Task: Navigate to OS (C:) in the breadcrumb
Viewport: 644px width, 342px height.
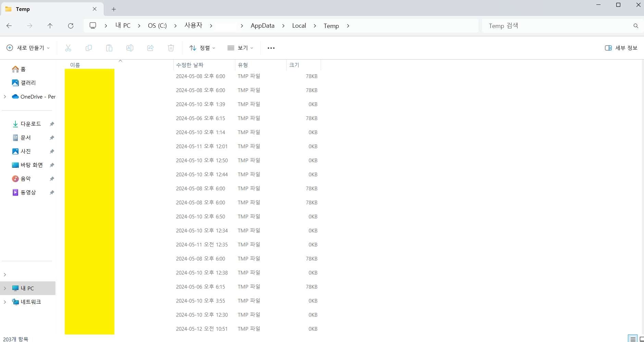Action: [x=157, y=26]
